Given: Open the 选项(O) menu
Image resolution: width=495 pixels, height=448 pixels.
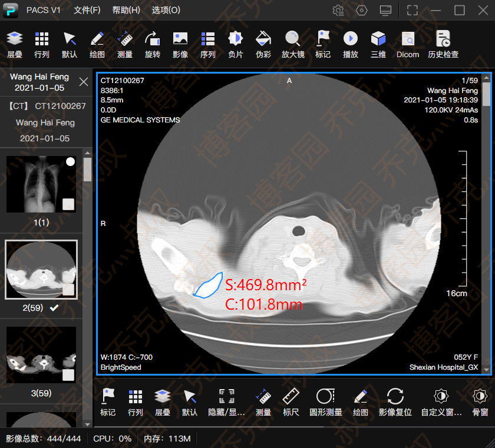Looking at the screenshot, I should (166, 11).
